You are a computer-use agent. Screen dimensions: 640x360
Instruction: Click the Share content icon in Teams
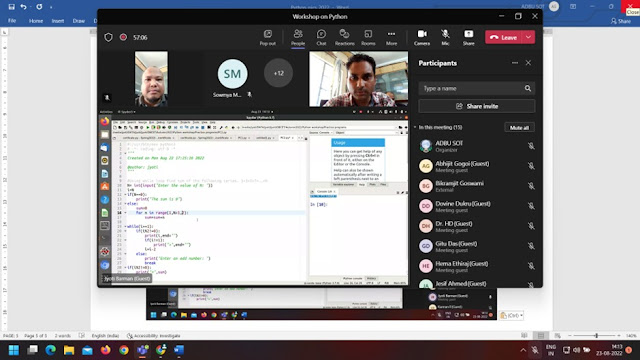click(469, 37)
